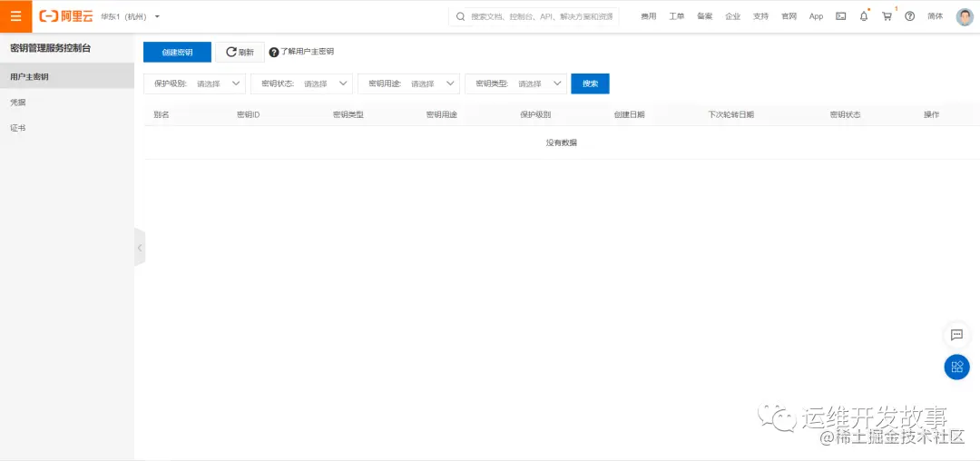Click the Alibaba Cloud logo
The height and width of the screenshot is (461, 980).
(65, 16)
